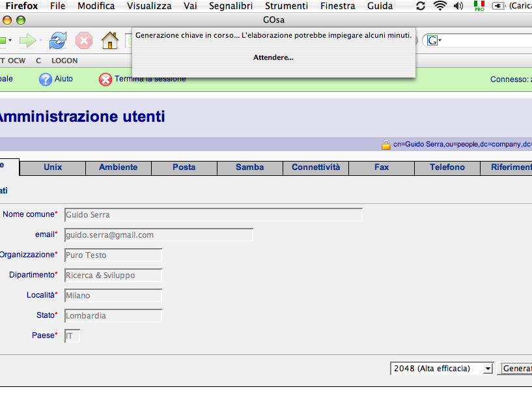
Task: Click the email input field
Action: 158,235
